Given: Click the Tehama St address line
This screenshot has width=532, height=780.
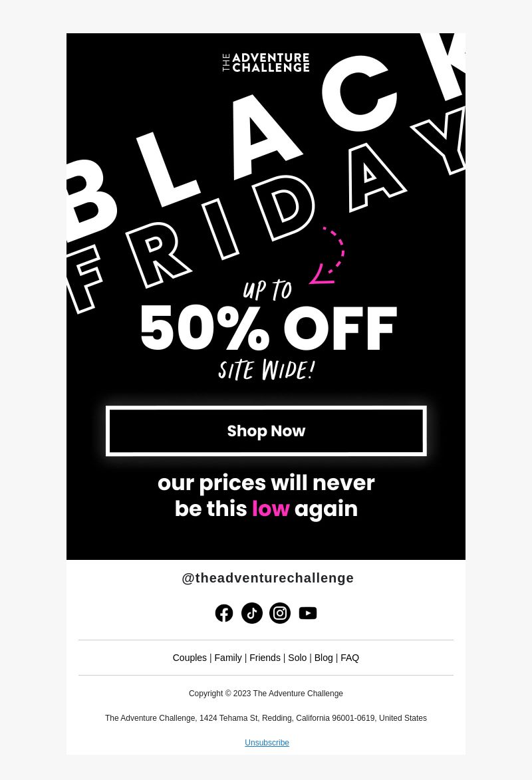Looking at the screenshot, I should (x=266, y=717).
